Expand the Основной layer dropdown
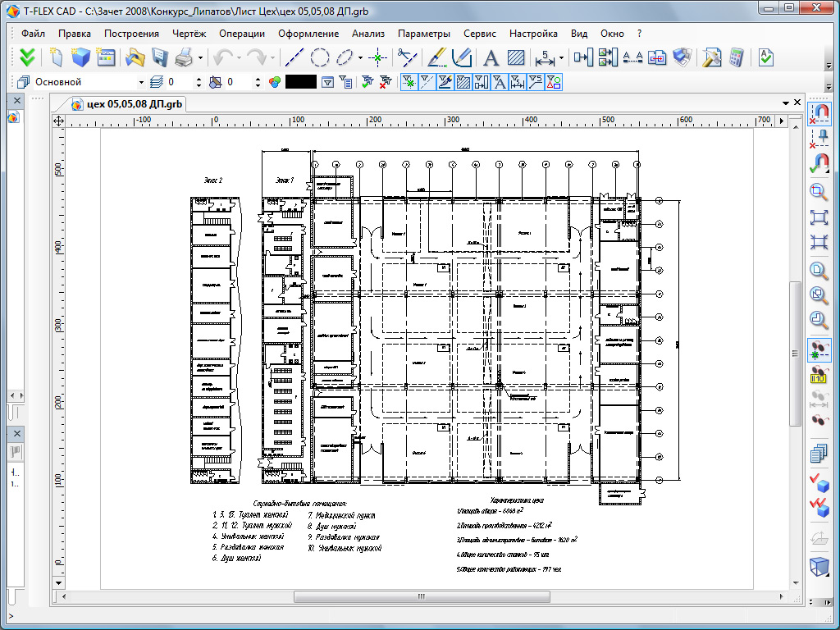 (x=141, y=82)
